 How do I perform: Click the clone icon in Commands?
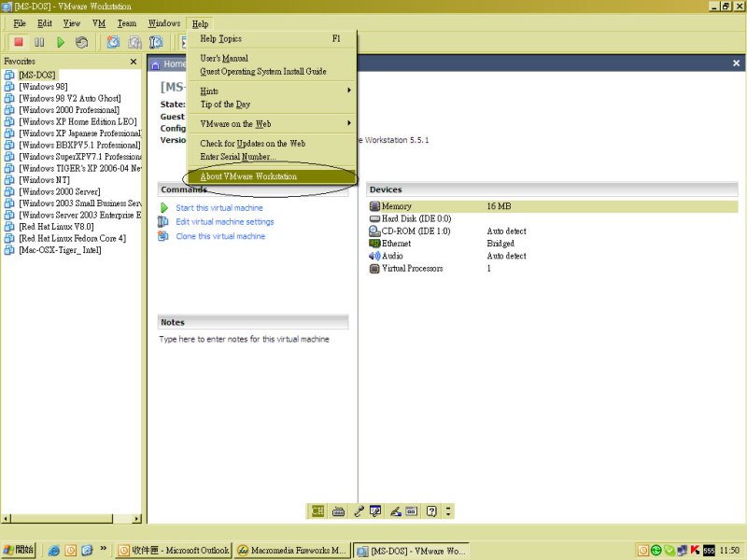tap(162, 236)
